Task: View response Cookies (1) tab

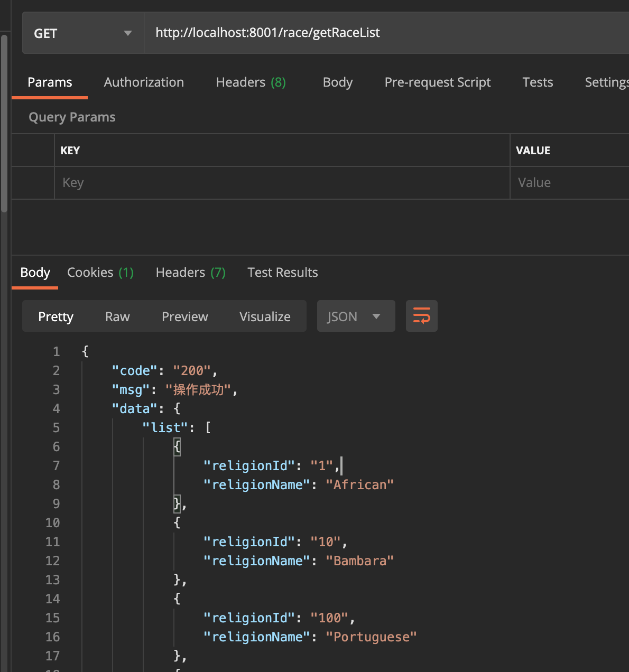Action: pyautogui.click(x=100, y=273)
